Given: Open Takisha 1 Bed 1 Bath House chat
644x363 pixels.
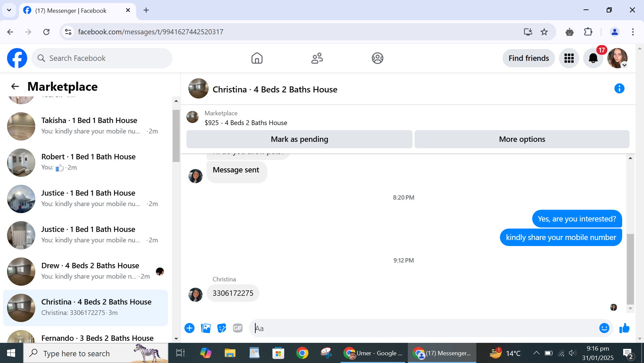Looking at the screenshot, I should tap(85, 126).
